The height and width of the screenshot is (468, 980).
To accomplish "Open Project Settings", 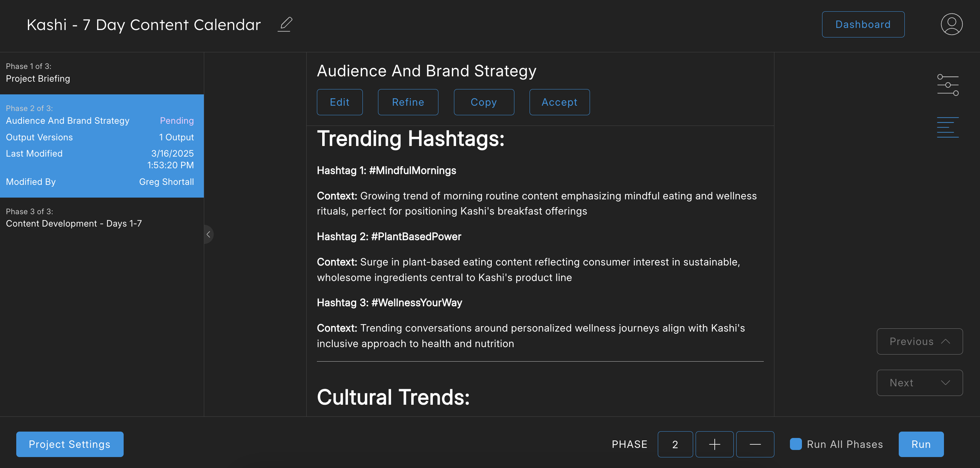I will 70,444.
